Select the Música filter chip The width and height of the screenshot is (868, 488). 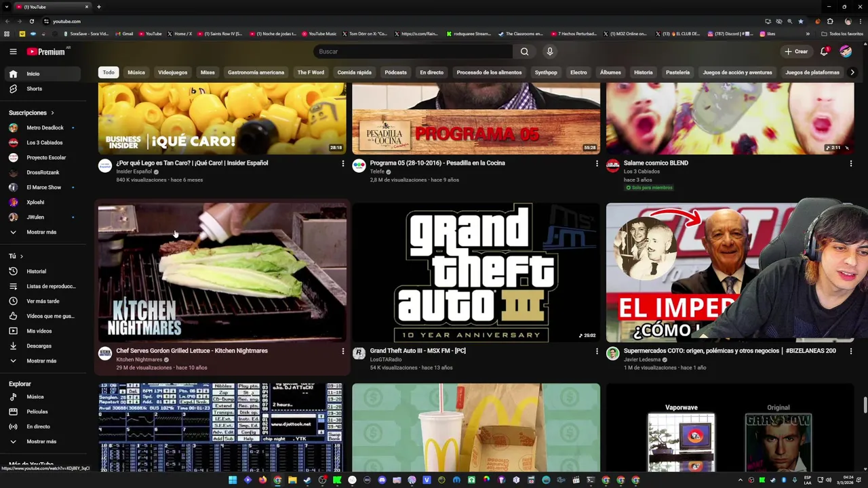[136, 73]
